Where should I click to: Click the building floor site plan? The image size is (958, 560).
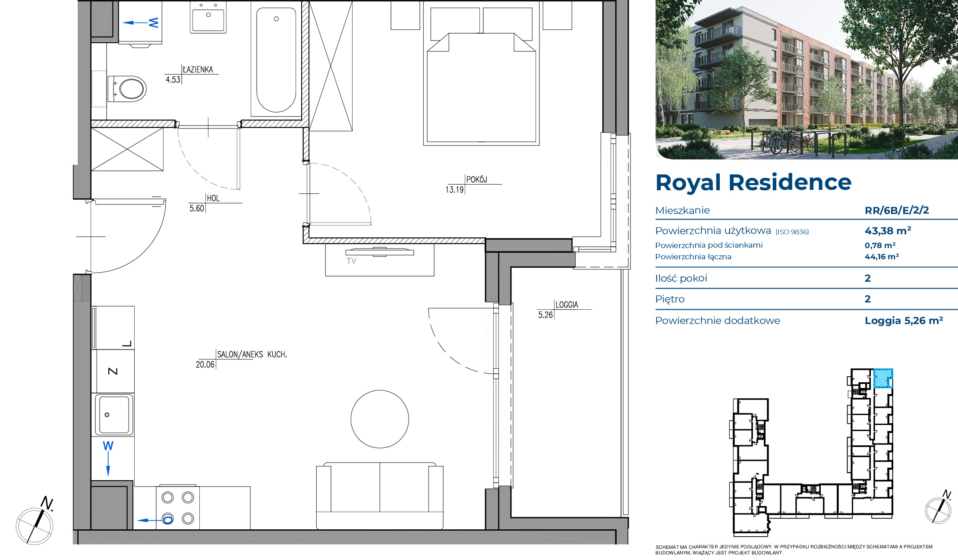click(x=812, y=452)
